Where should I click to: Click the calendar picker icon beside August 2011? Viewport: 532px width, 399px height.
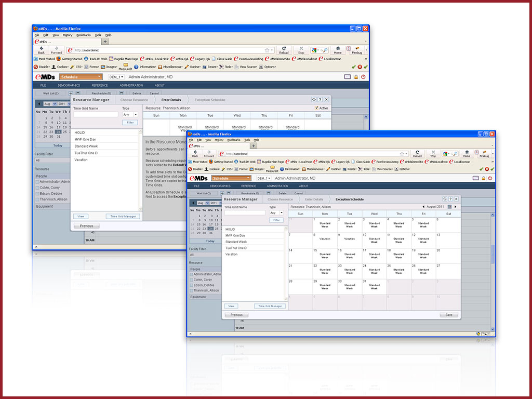click(449, 207)
